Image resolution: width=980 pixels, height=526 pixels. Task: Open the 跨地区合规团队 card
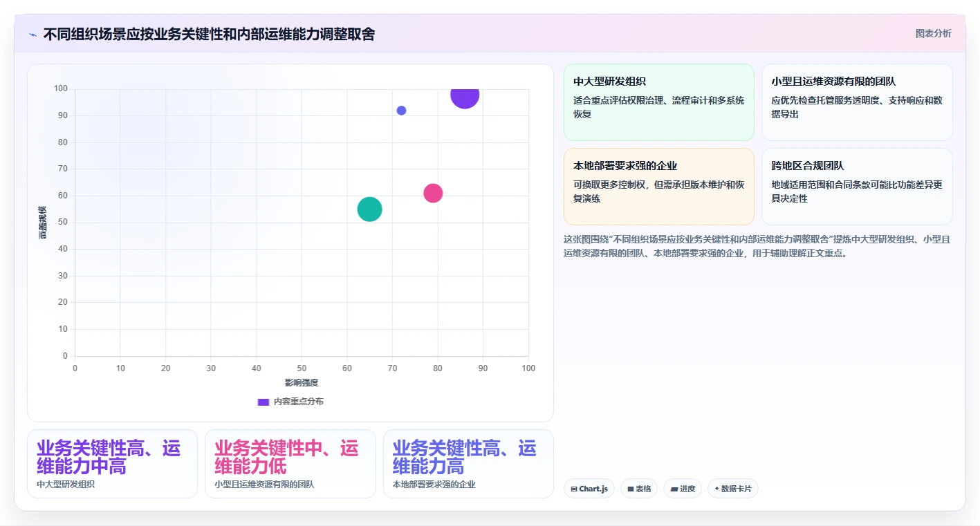click(857, 187)
